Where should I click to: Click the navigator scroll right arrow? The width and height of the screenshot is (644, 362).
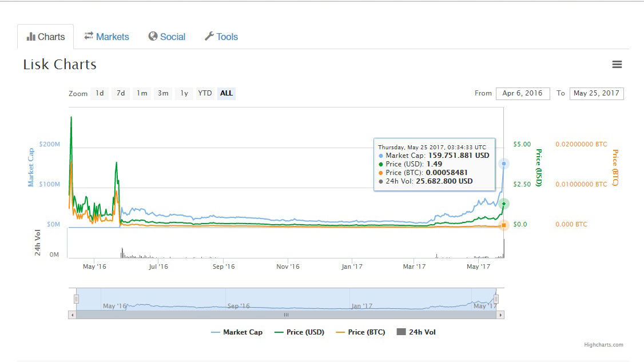(x=500, y=315)
